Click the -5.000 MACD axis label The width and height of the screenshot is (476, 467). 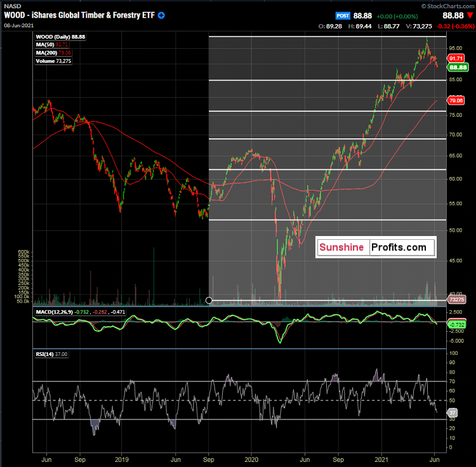coord(456,341)
